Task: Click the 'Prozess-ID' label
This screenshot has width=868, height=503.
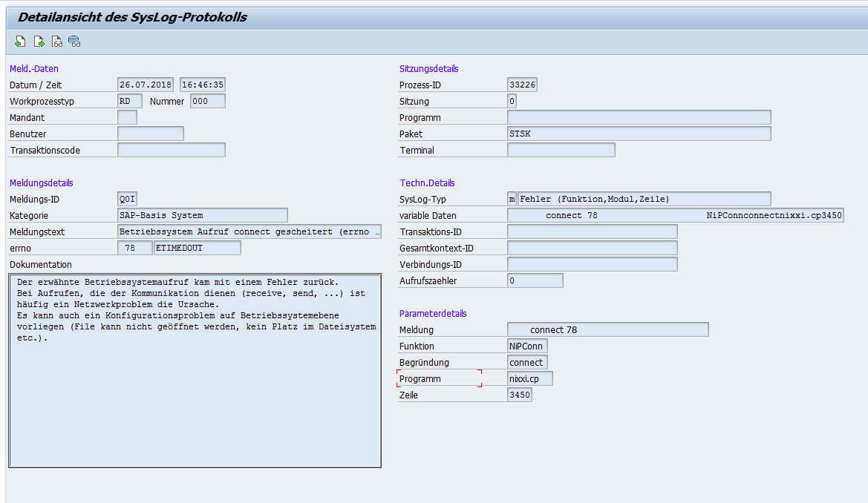Action: [420, 85]
